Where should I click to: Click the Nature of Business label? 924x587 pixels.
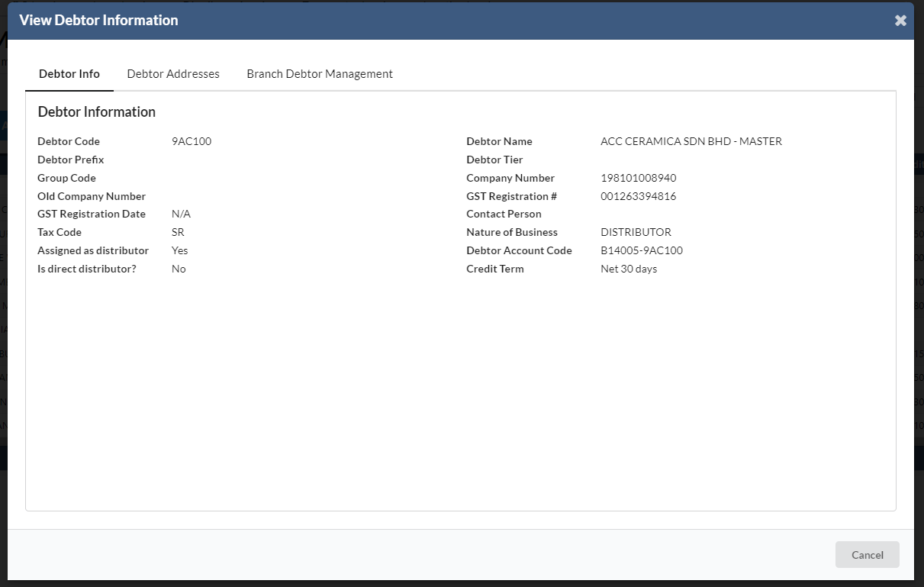512,232
